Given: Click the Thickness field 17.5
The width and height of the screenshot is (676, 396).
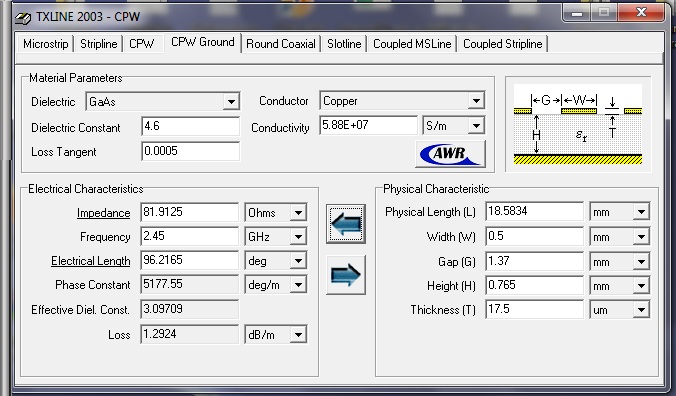Looking at the screenshot, I should pyautogui.click(x=534, y=309).
